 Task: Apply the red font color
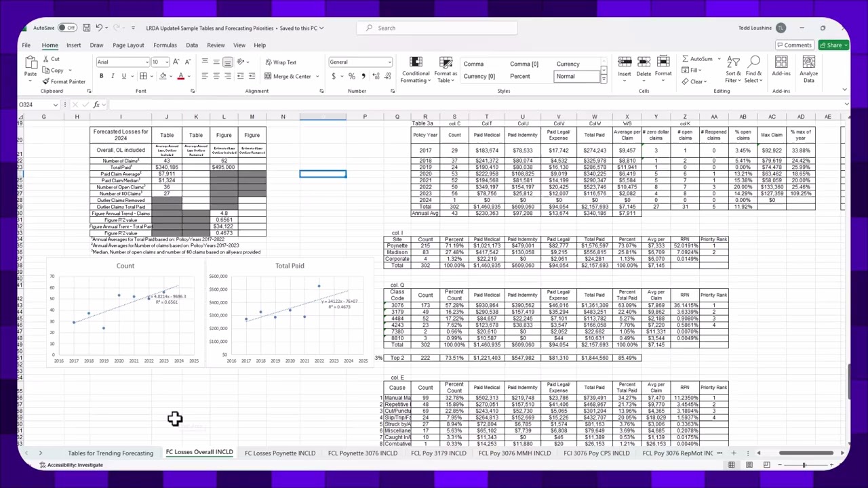pyautogui.click(x=180, y=76)
